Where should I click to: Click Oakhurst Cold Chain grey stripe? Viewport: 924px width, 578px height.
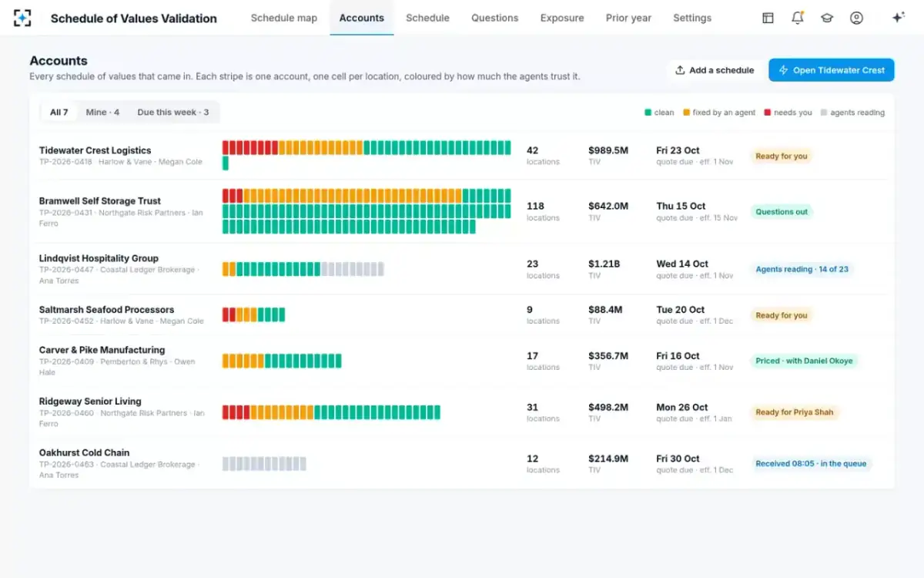[264, 464]
